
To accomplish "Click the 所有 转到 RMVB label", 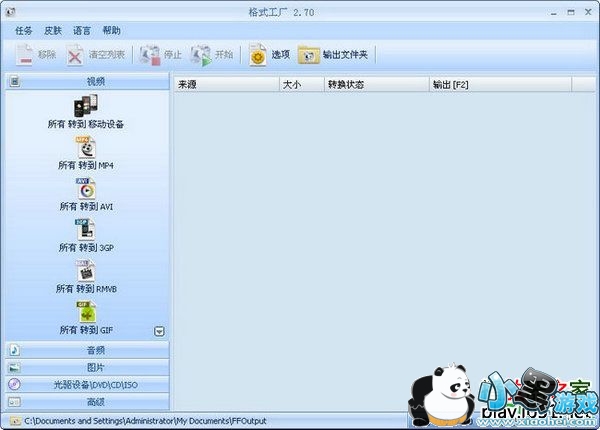I will point(86,289).
